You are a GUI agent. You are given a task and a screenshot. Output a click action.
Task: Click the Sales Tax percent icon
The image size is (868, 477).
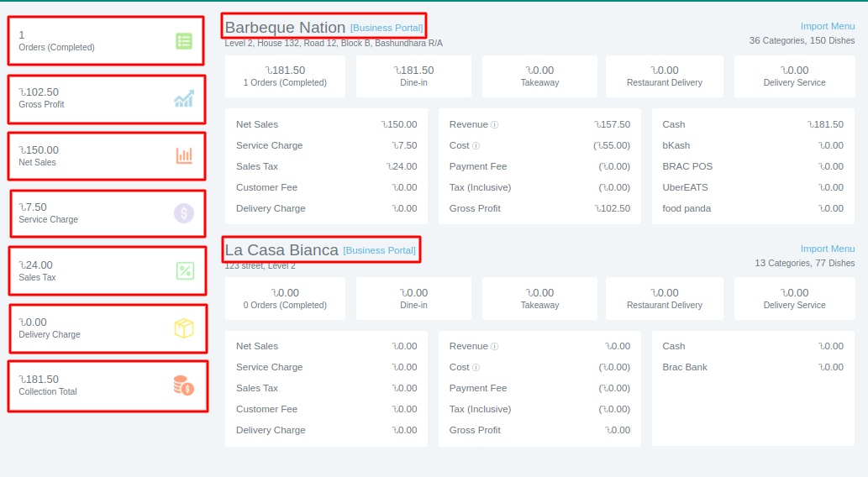pyautogui.click(x=185, y=270)
